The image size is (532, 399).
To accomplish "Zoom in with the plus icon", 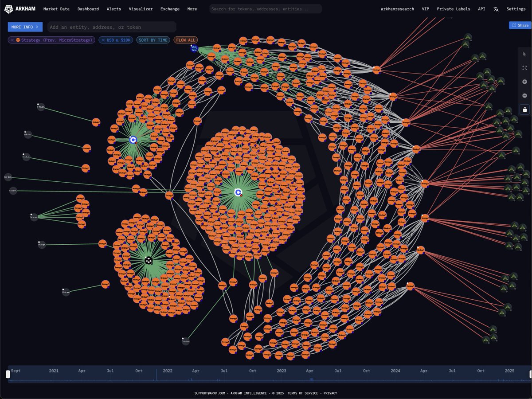I will click(x=524, y=82).
